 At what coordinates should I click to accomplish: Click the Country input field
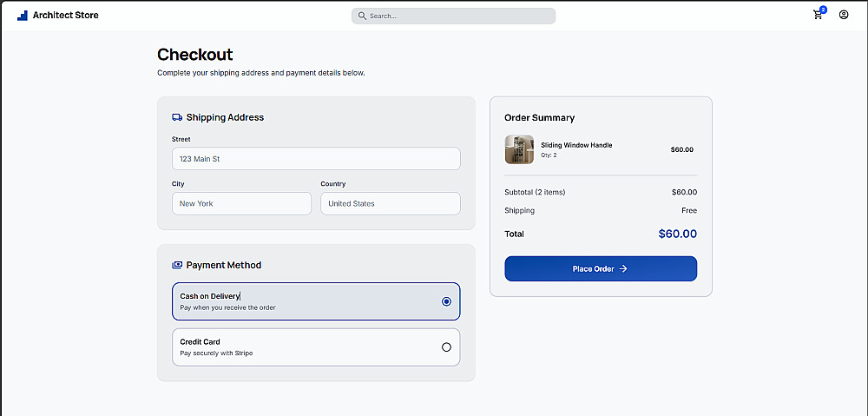coord(390,203)
